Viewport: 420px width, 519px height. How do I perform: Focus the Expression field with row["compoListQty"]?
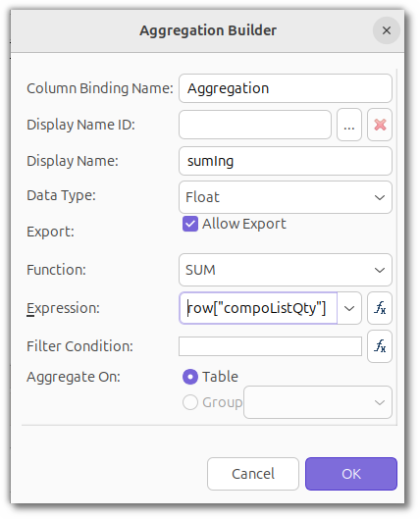click(x=258, y=308)
